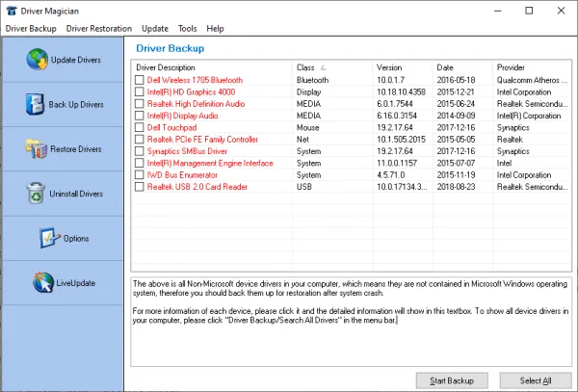Tick checkbox for Intel(R) Display Audio

(140, 116)
